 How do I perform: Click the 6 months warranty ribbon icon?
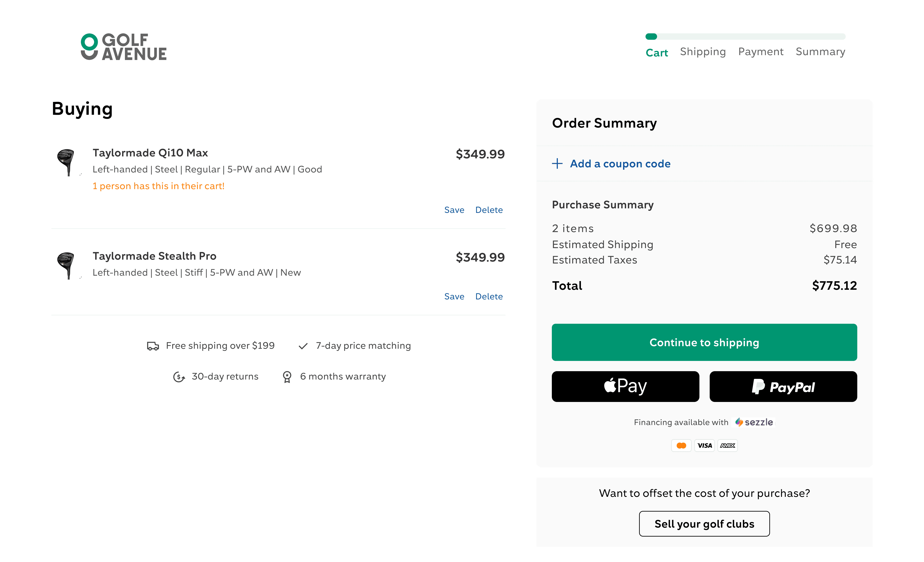coord(287,377)
